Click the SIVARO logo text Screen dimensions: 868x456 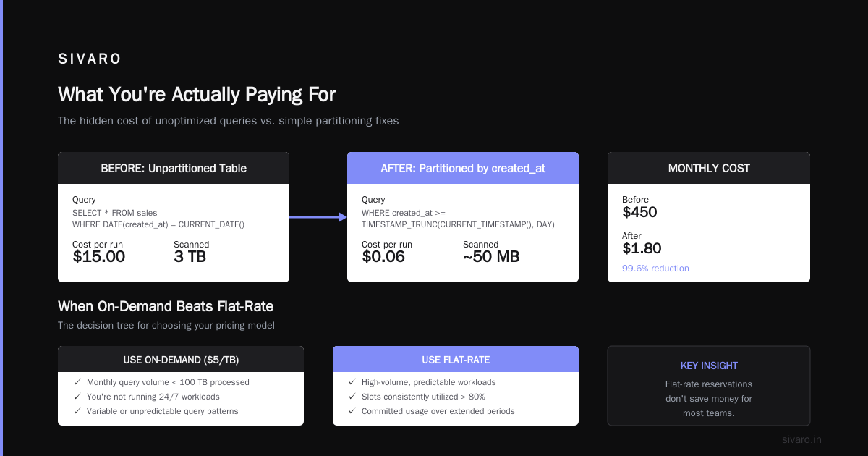(90, 59)
